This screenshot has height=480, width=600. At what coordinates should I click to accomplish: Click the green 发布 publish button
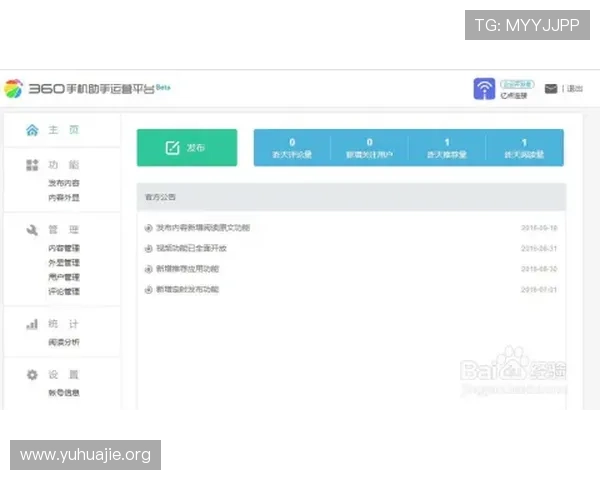(x=187, y=148)
